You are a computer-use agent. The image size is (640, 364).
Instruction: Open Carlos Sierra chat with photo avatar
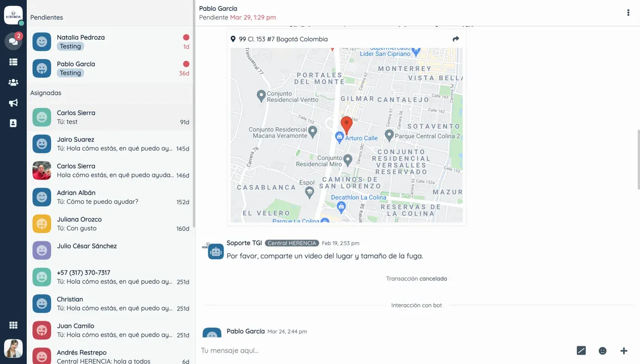tap(111, 170)
